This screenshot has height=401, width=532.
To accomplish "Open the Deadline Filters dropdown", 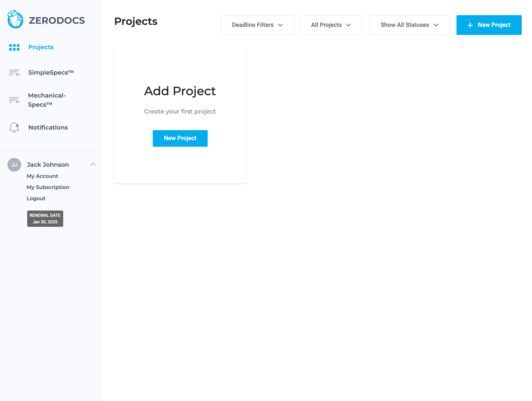I will point(257,25).
